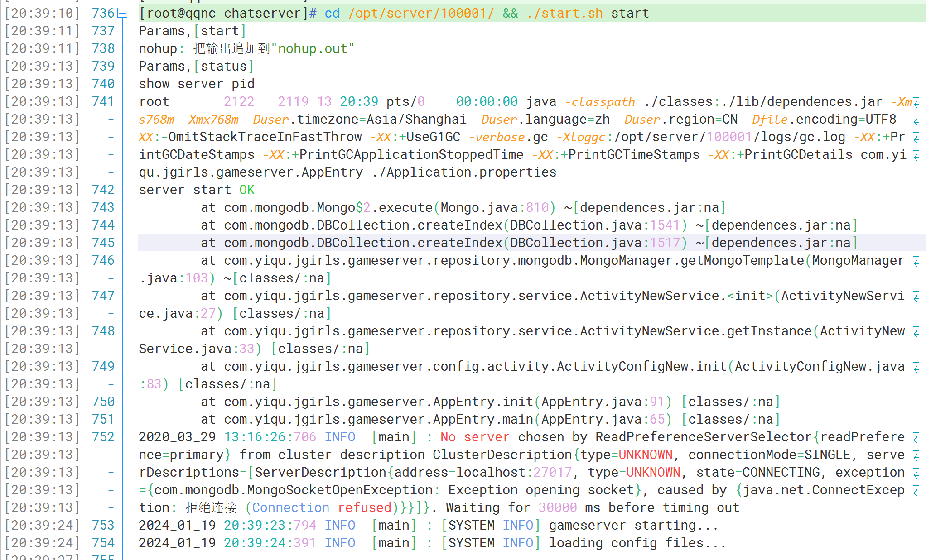Screen dimensions: 926x560
Task: Click the process ID '2122'
Action: pyautogui.click(x=239, y=101)
